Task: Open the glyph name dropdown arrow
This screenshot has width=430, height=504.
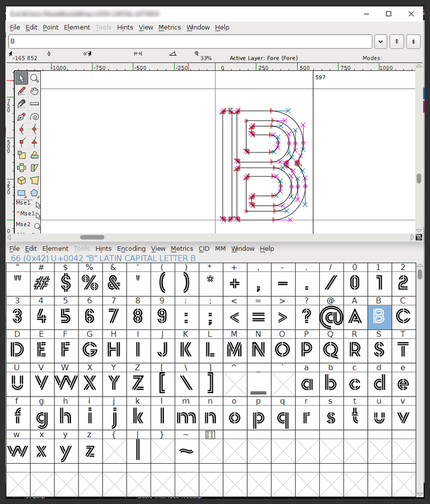Action: [381, 41]
